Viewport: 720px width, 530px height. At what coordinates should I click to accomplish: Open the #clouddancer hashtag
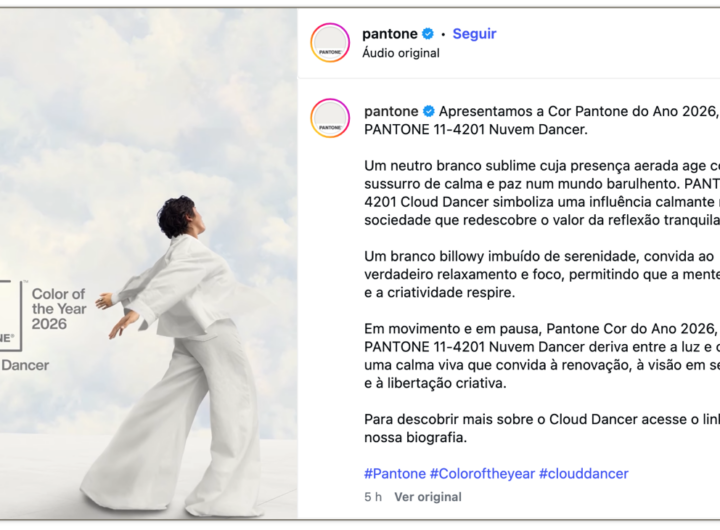[x=584, y=474]
